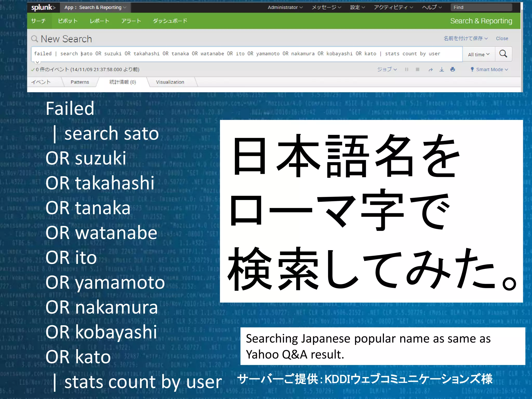Screen dimensions: 532x399
Task: Go to レポート nav item
Action: pos(99,21)
